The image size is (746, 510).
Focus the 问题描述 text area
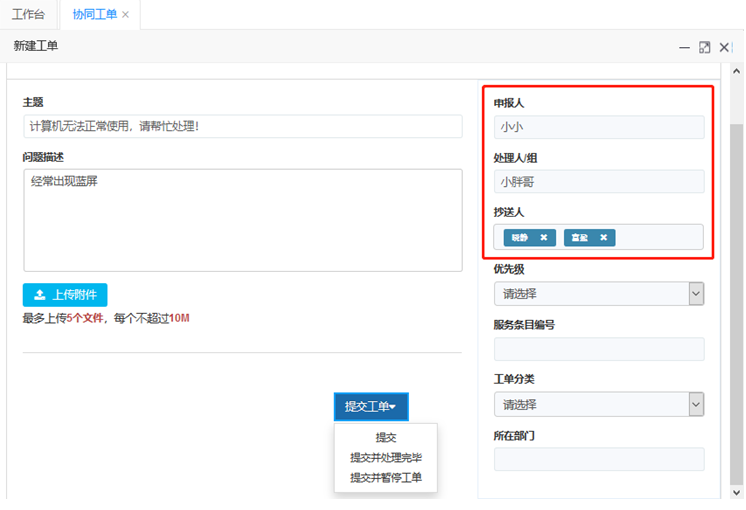tap(242, 220)
